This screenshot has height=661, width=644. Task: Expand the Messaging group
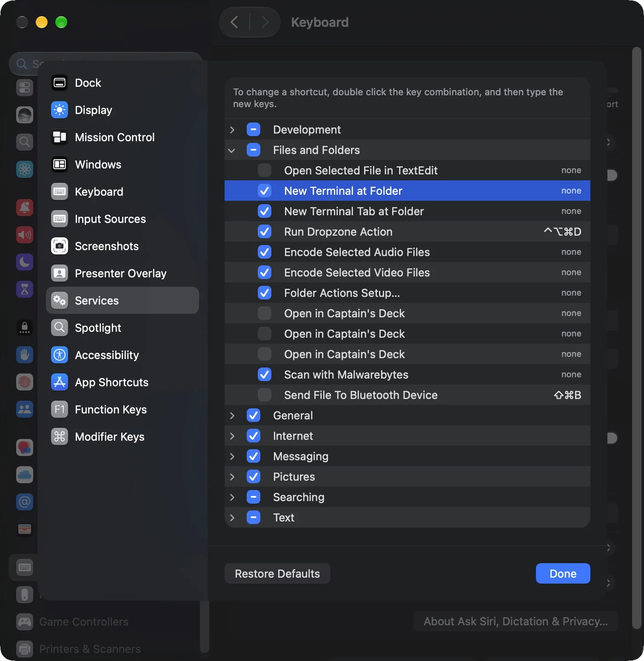pyautogui.click(x=232, y=456)
